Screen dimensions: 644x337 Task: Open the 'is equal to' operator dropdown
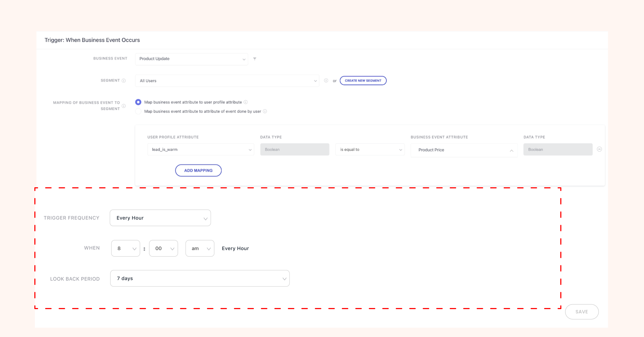coord(370,149)
